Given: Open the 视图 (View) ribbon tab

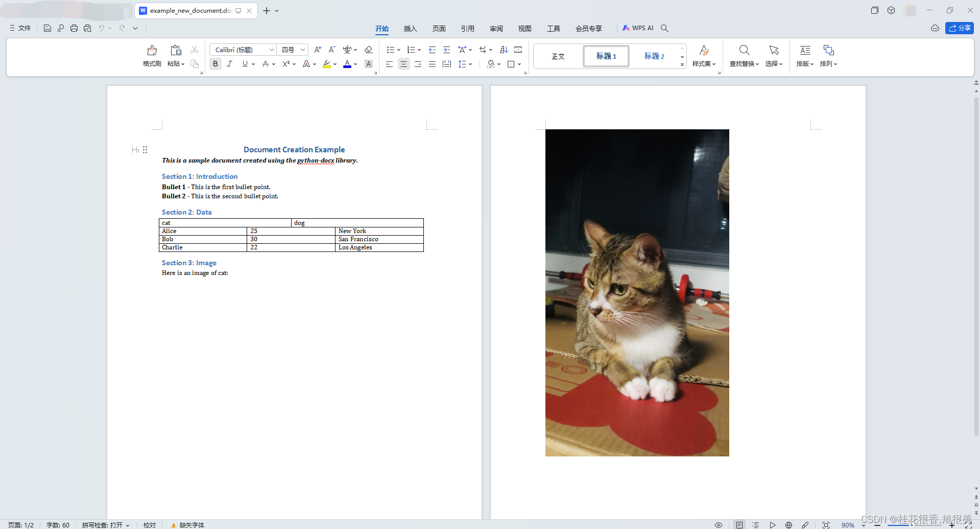Looking at the screenshot, I should (x=525, y=29).
